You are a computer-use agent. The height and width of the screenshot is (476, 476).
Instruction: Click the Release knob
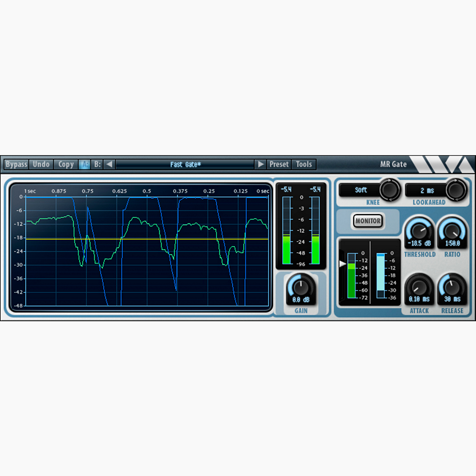coord(452,286)
